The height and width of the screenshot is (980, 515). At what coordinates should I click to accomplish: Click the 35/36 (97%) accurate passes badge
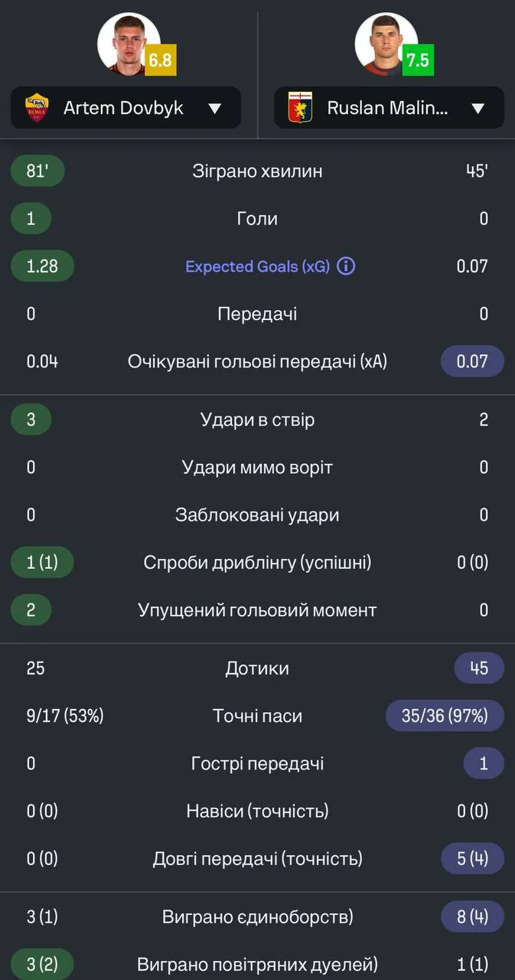pyautogui.click(x=445, y=716)
